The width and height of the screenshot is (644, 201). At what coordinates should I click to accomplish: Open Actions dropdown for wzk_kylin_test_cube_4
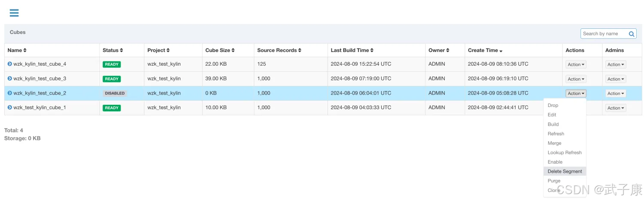pos(576,64)
